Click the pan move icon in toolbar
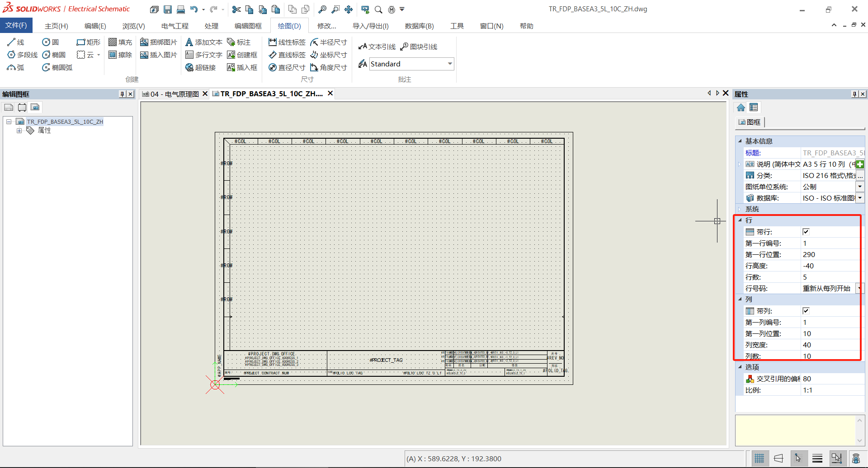This screenshot has height=468, width=868. 349,9
